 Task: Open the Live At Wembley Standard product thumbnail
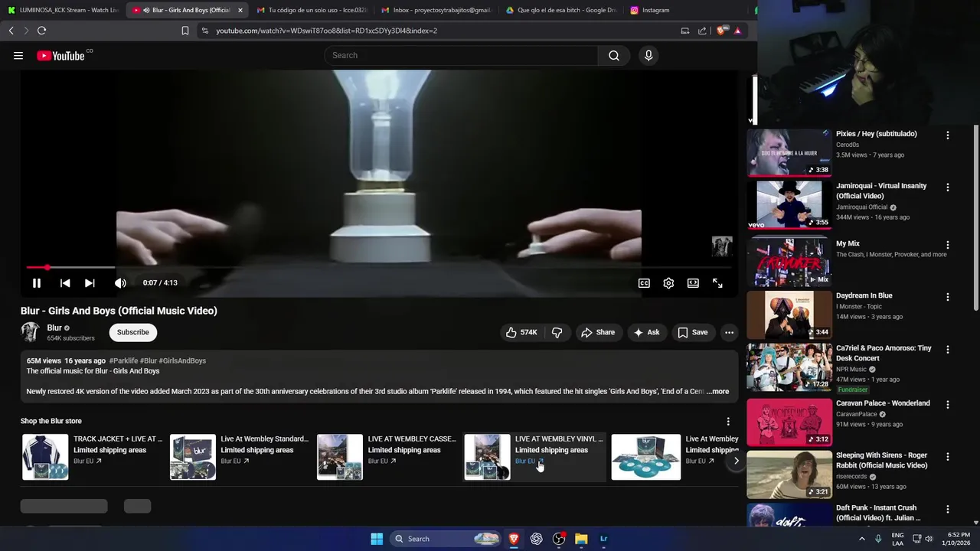point(192,457)
